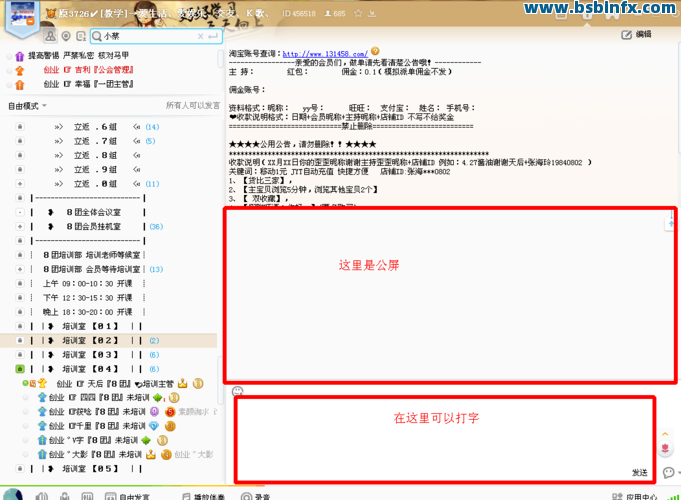681x500 pixels.
Task: Click the speaker volume icon in bottom bar
Action: 43,495
